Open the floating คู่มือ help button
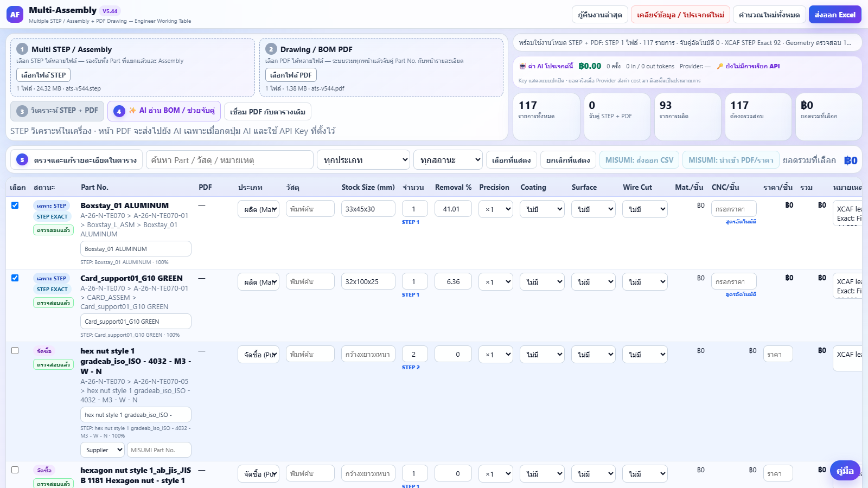Image resolution: width=868 pixels, height=488 pixels. (845, 471)
